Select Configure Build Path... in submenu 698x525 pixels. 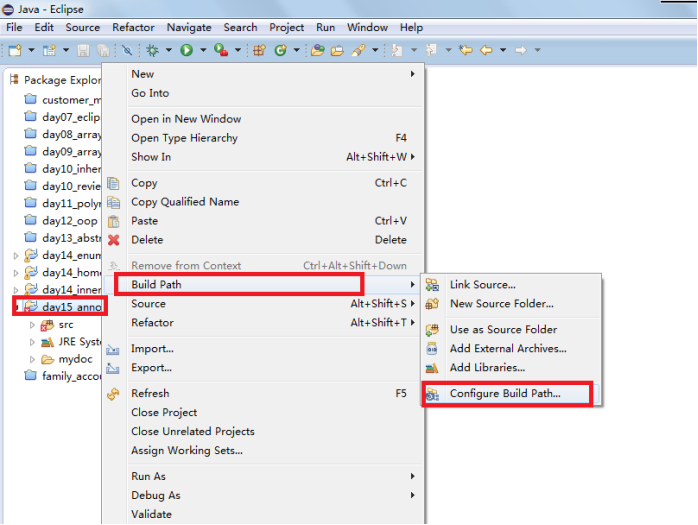pos(511,394)
